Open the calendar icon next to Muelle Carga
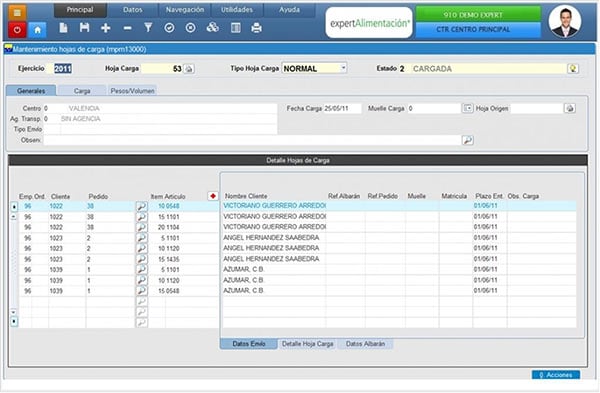 tap(468, 108)
